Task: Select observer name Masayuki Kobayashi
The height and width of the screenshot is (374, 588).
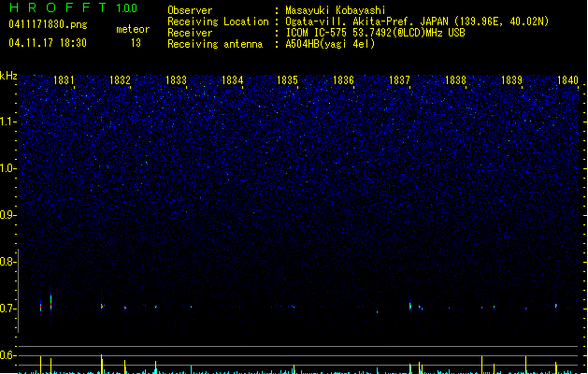Action: [336, 10]
